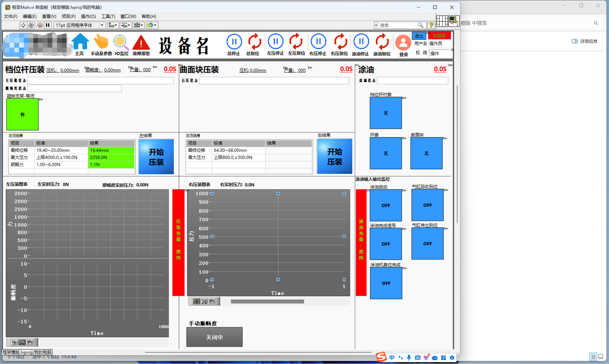Click the 左压复位 red reset icon
609x364 pixels.
point(296,41)
